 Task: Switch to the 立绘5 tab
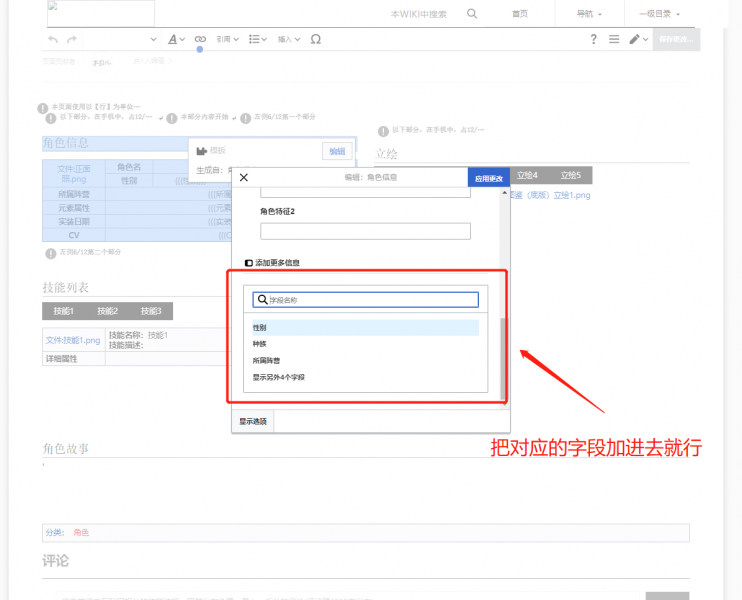coord(571,175)
